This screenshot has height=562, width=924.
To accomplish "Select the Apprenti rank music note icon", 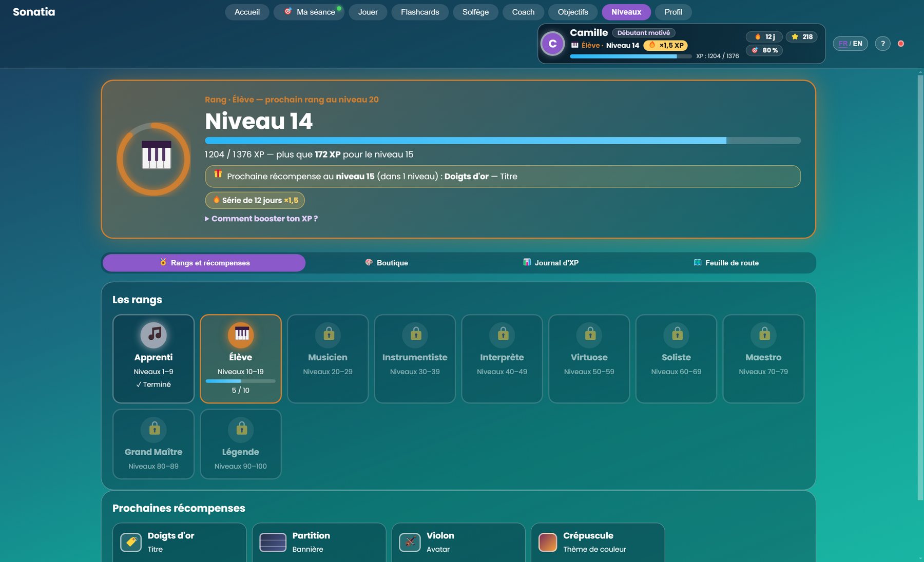I will pyautogui.click(x=153, y=335).
